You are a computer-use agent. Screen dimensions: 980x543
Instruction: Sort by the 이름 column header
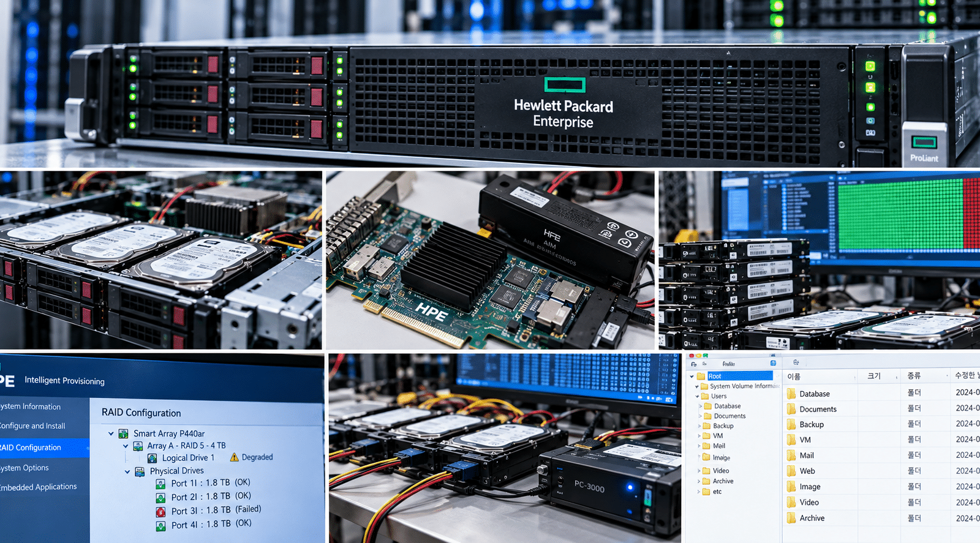820,376
